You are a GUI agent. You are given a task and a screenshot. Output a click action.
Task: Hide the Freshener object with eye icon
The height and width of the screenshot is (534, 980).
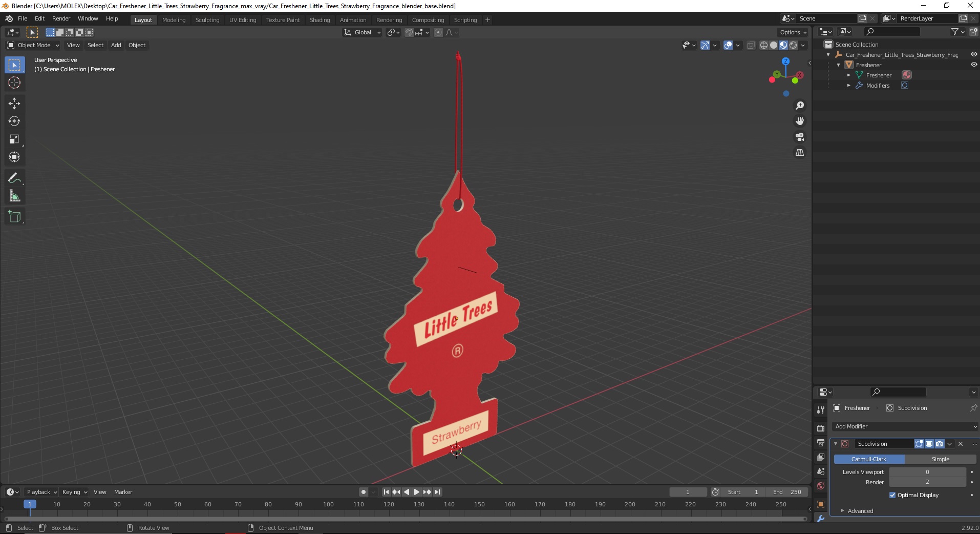[974, 65]
